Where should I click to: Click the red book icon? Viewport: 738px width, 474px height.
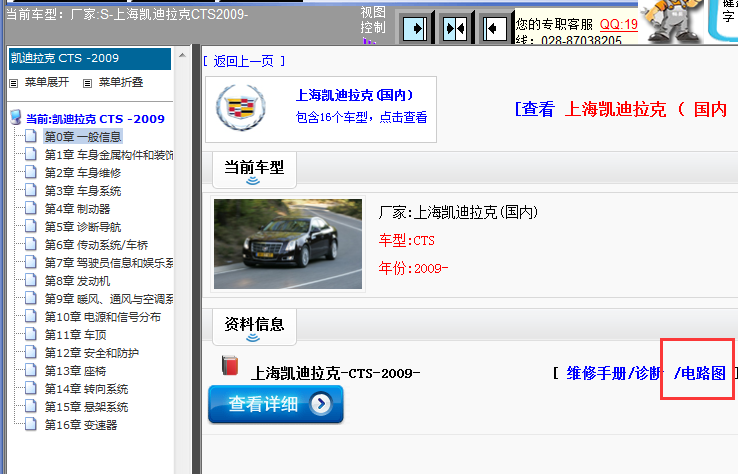[230, 365]
